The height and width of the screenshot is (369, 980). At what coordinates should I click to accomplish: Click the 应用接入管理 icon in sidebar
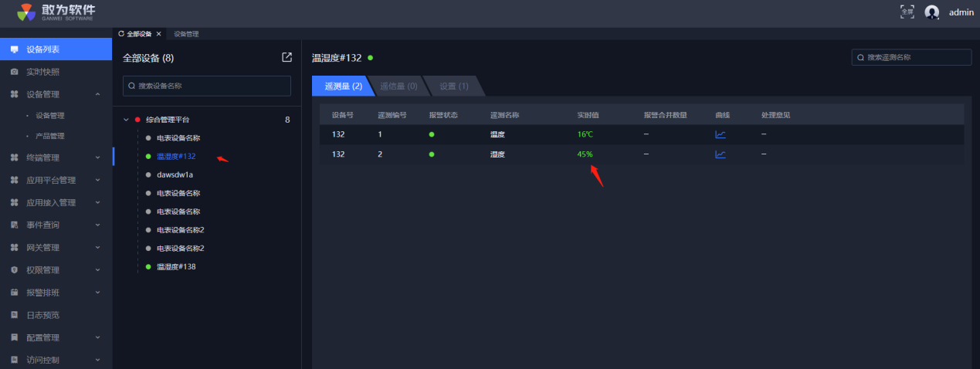tap(14, 202)
